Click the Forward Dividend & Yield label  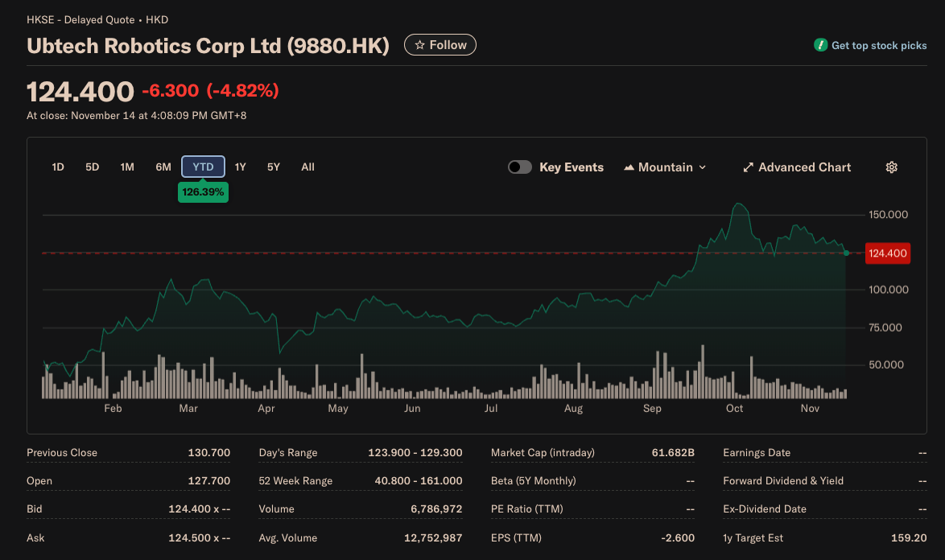coord(783,481)
